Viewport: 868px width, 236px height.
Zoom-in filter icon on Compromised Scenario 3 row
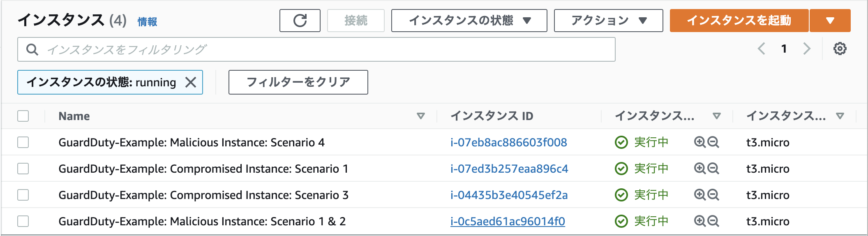click(699, 195)
